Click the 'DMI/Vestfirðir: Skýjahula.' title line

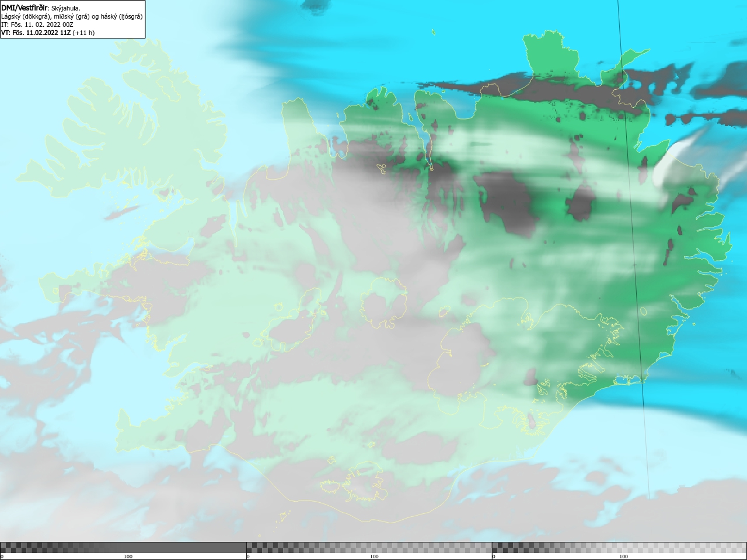[x=41, y=8]
